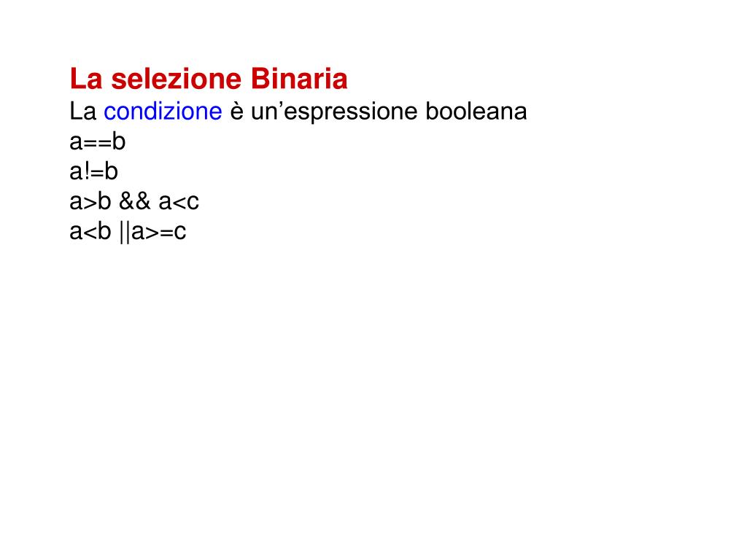Click the expression "a==b"

click(98, 141)
